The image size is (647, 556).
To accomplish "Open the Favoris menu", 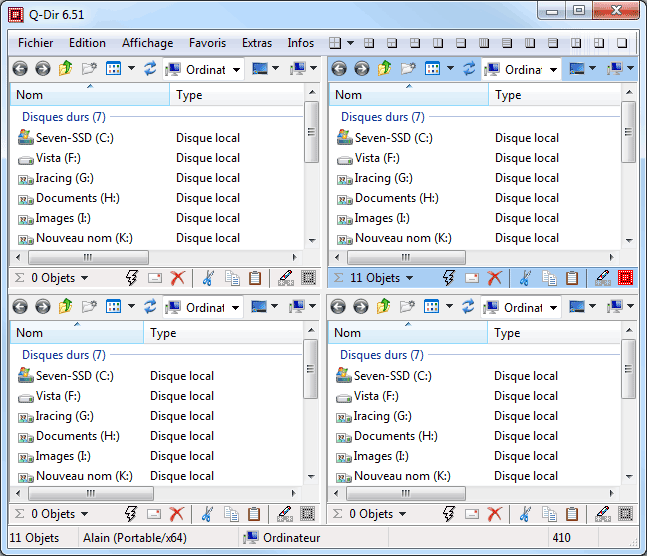I will 207,43.
